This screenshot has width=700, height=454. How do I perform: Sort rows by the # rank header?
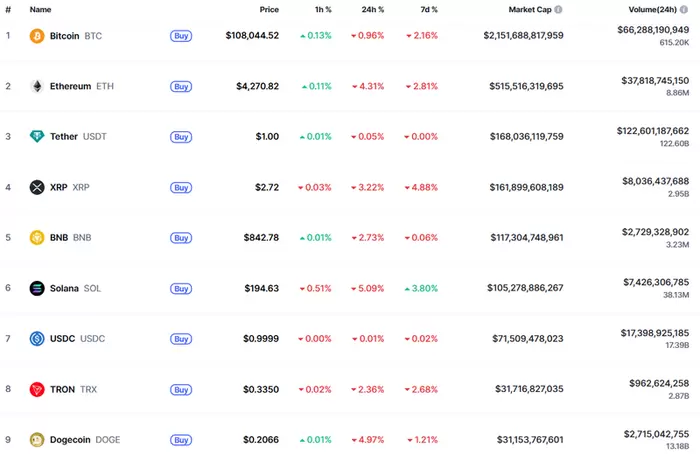(x=8, y=9)
